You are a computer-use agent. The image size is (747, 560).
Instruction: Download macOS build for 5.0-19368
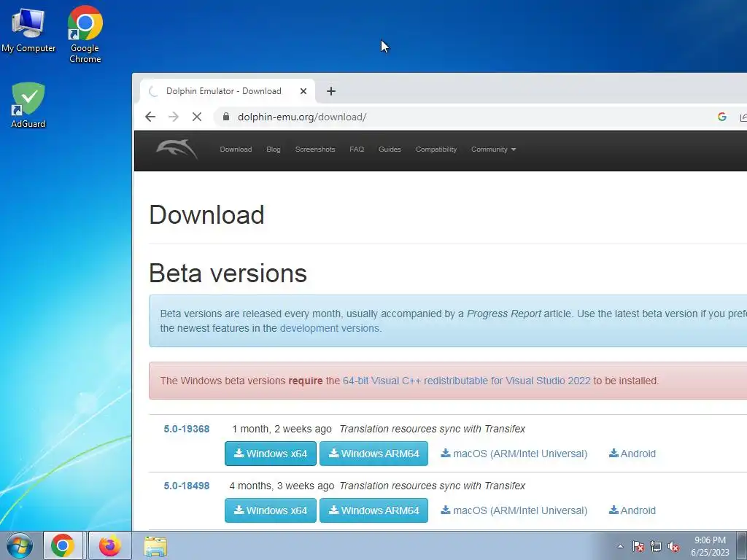pyautogui.click(x=514, y=454)
